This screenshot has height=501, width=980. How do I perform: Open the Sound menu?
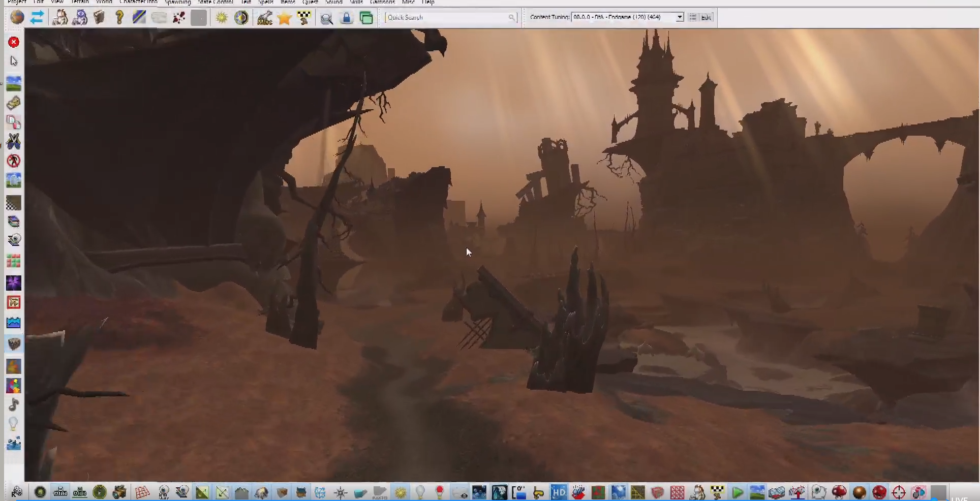point(333,2)
